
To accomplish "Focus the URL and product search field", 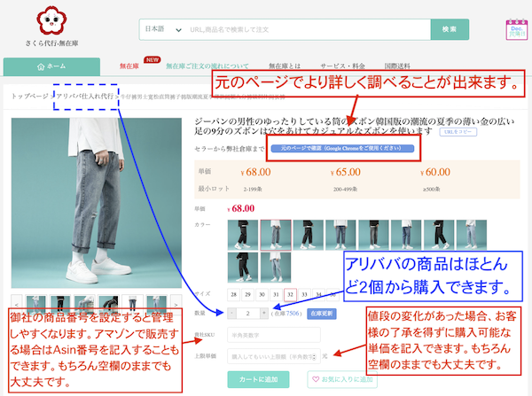I will [308, 29].
